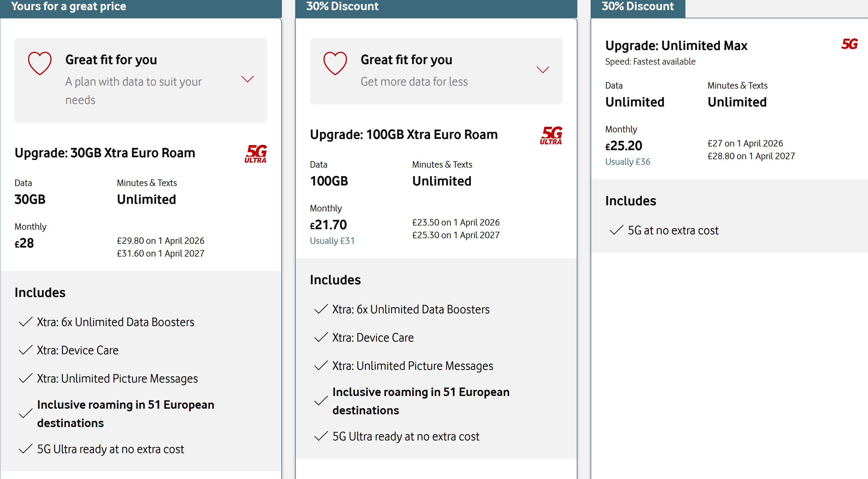Click '5G at no extra cost' feature text
The image size is (868, 479).
point(673,231)
